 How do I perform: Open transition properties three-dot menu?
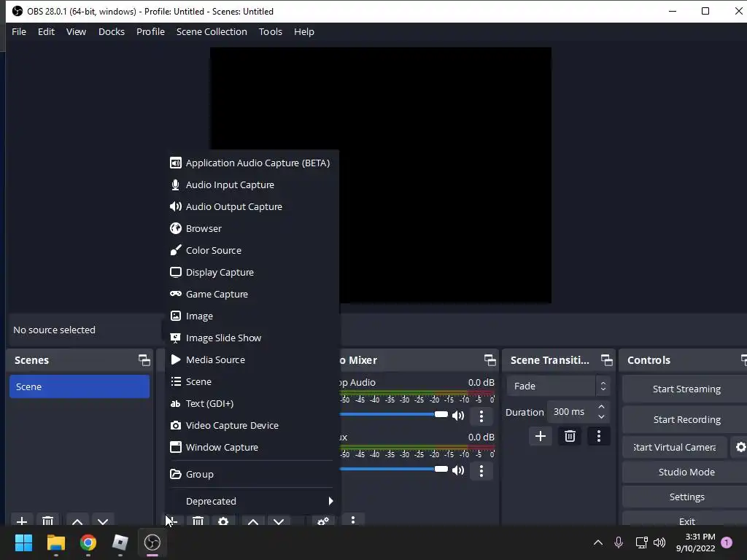pos(599,436)
